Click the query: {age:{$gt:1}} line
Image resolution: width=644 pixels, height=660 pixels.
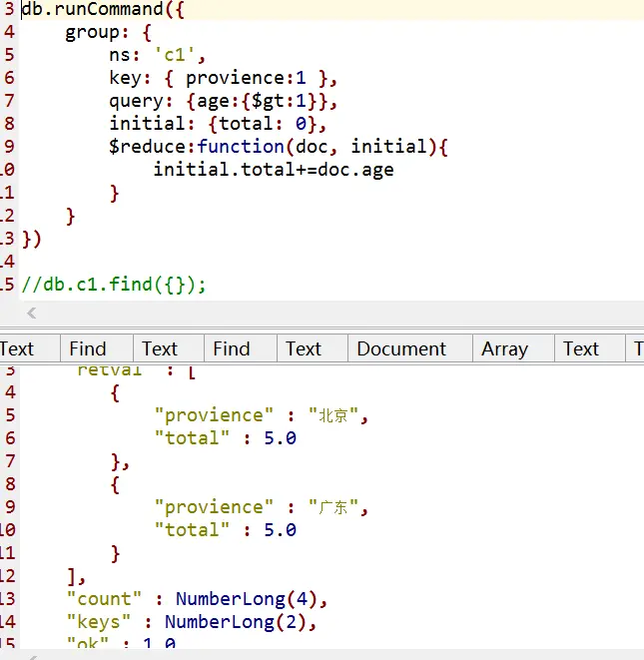(x=223, y=101)
